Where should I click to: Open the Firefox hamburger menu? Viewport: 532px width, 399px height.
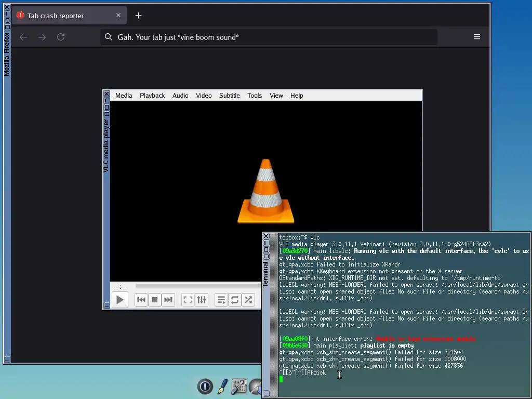477,37
